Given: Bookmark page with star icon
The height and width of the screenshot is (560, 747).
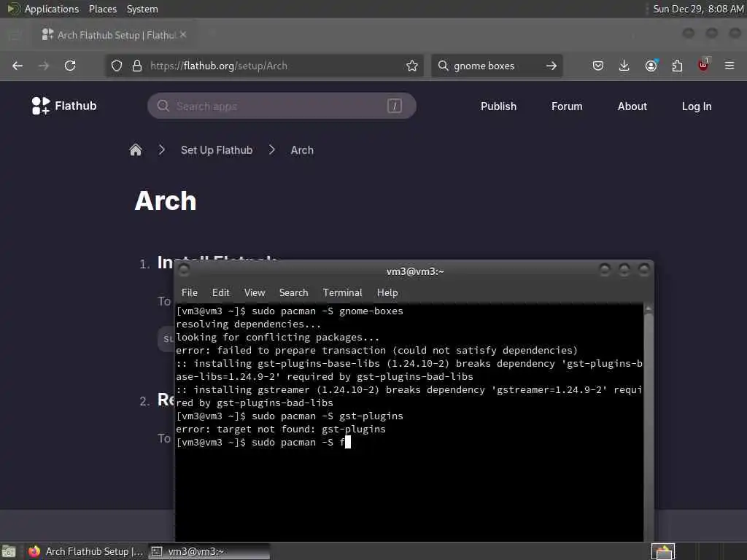Looking at the screenshot, I should coord(412,66).
